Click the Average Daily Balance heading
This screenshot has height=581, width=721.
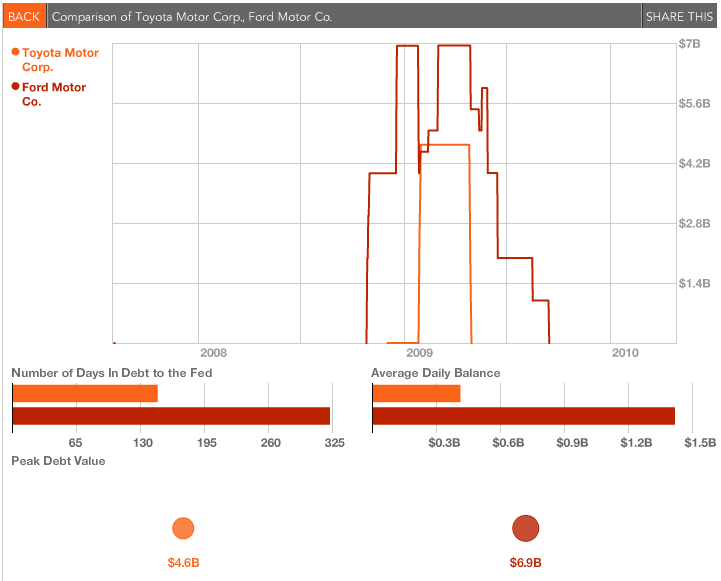pyautogui.click(x=435, y=373)
